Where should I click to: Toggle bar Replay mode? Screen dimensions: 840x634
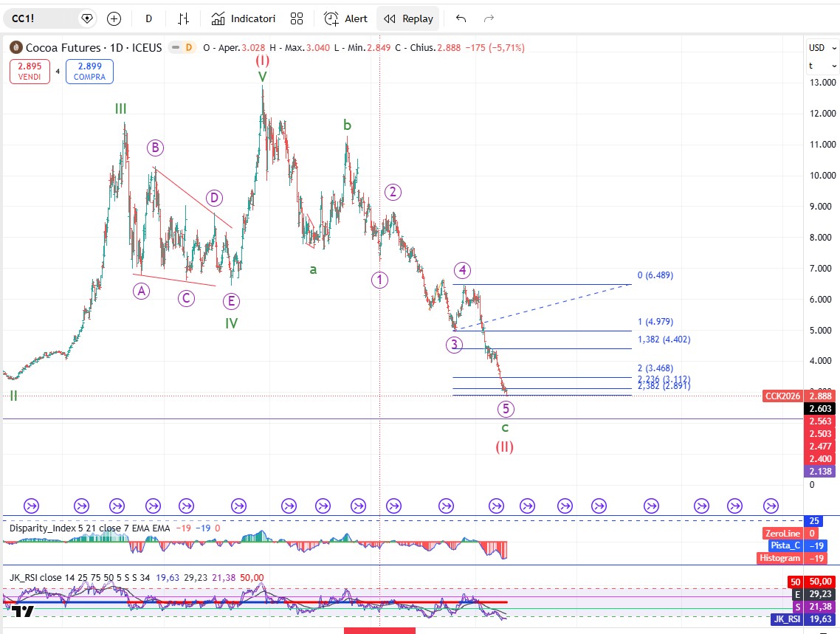tap(408, 18)
